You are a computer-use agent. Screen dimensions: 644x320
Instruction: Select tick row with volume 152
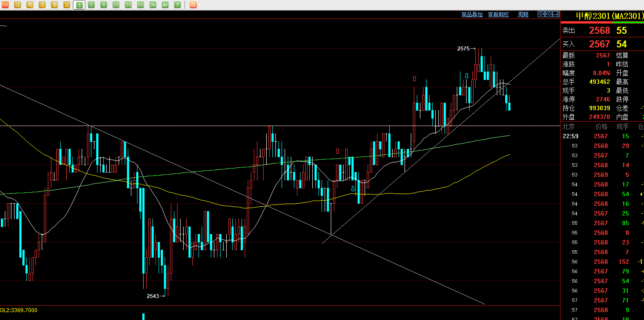[x=602, y=262]
